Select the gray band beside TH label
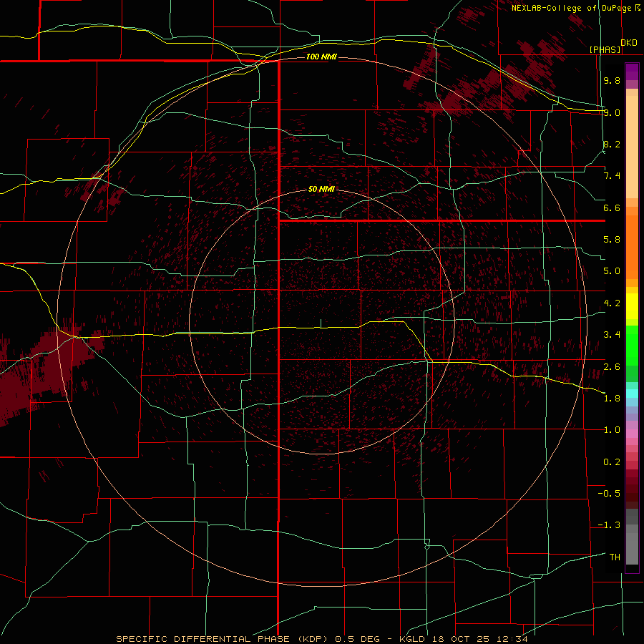This screenshot has height=644, width=644. (x=632, y=549)
